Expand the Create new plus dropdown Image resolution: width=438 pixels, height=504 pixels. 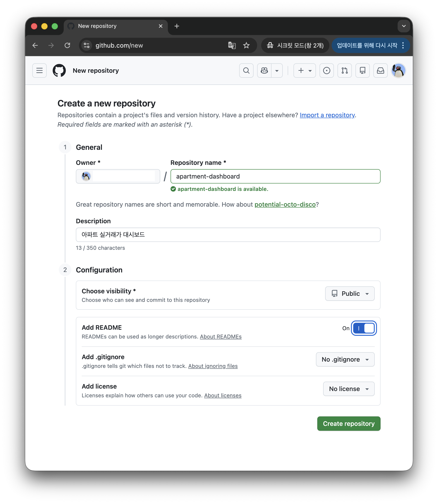304,71
